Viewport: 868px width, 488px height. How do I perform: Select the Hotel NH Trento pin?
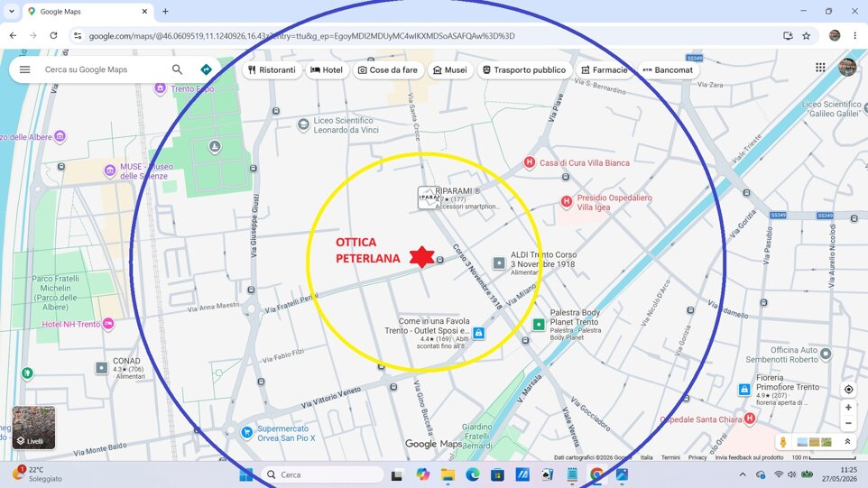point(108,324)
